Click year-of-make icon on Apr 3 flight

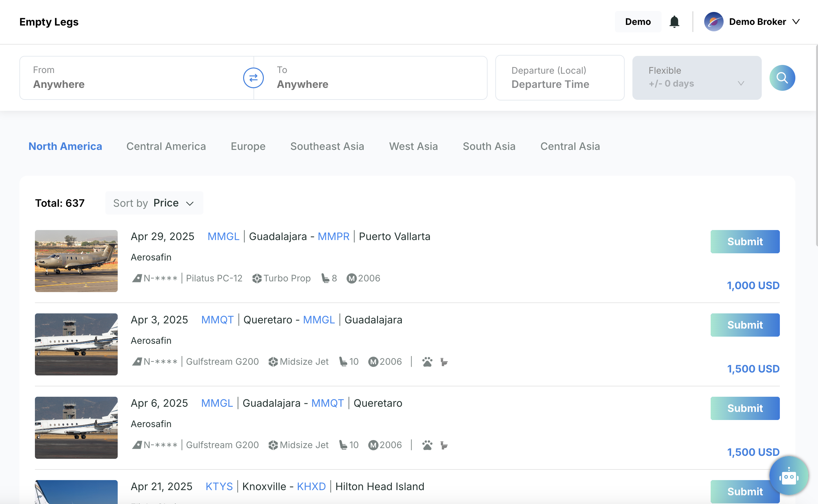[373, 362]
